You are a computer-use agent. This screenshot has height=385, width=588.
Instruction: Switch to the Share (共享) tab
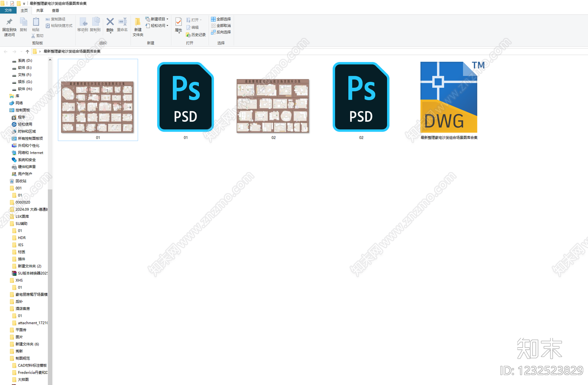pyautogui.click(x=40, y=11)
